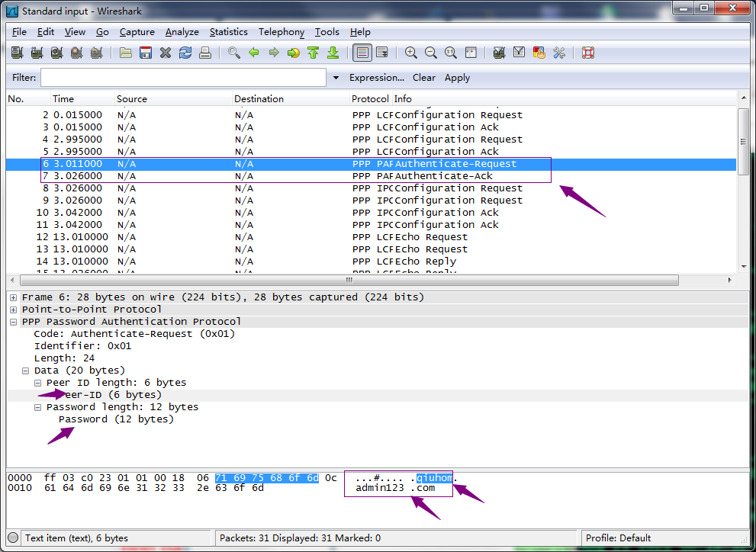Close the capture file with X icon
756x552 pixels.
click(166, 53)
